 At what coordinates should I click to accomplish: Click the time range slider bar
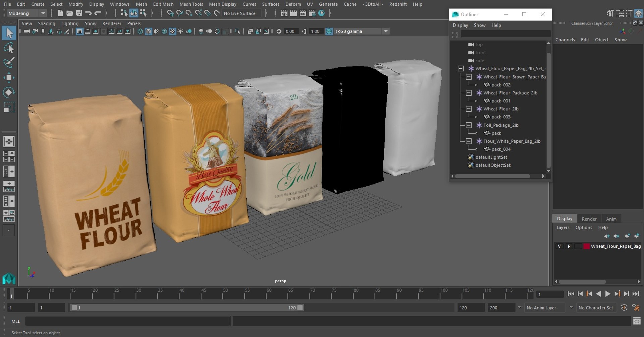(x=187, y=307)
